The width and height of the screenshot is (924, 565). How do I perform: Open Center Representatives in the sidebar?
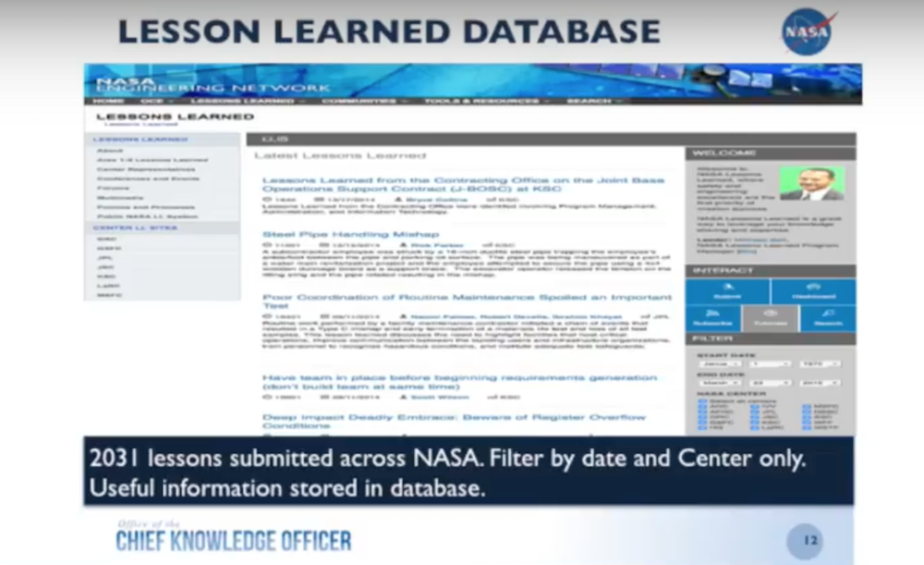pyautogui.click(x=146, y=169)
